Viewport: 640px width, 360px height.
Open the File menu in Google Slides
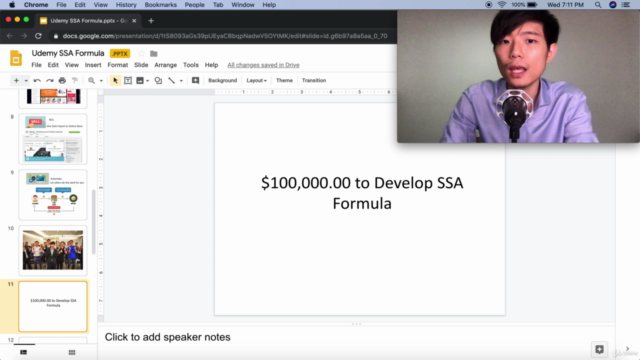pyautogui.click(x=36, y=65)
